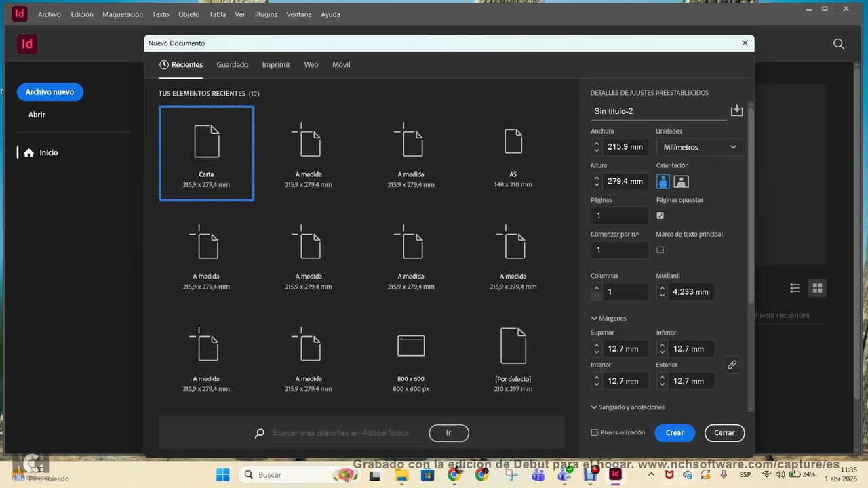Enable the Previsualización checkbox
868x488 pixels.
[595, 432]
